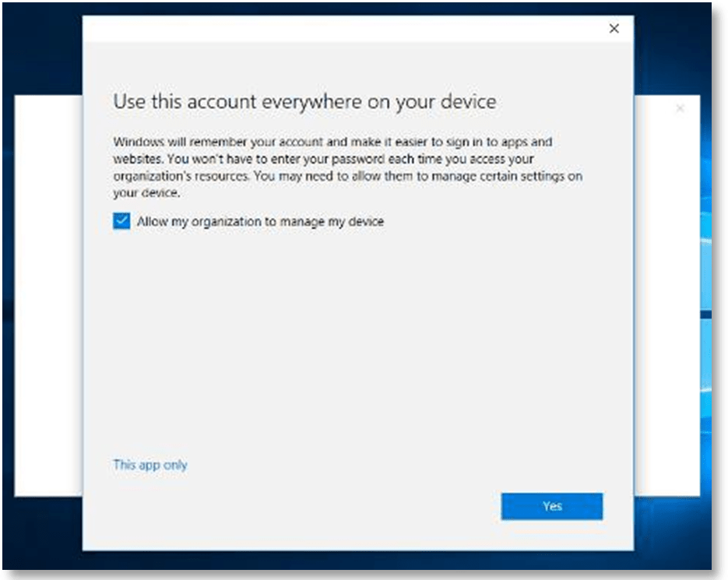
Task: Click the "Use this account everywhere" heading
Action: tap(304, 102)
